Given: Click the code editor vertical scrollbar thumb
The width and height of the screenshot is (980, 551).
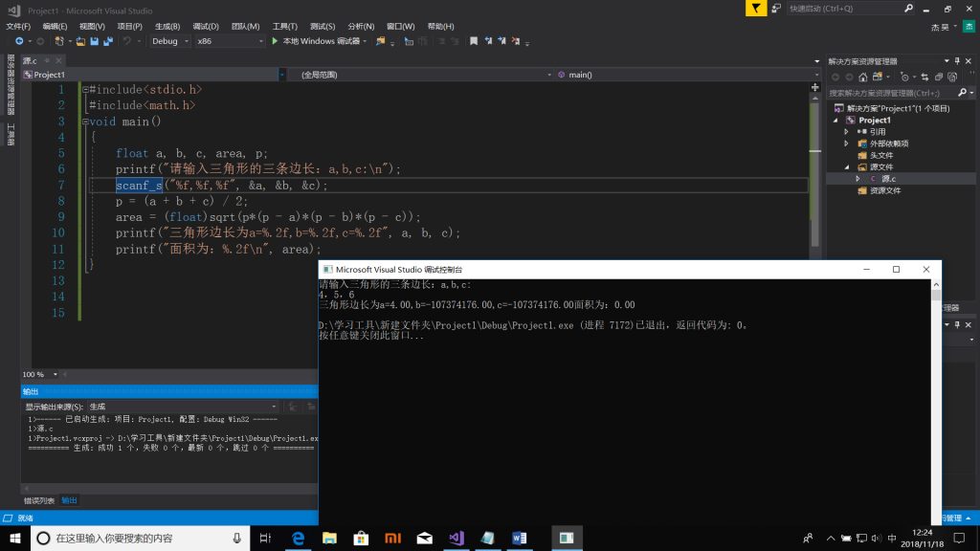Looking at the screenshot, I should [x=815, y=175].
